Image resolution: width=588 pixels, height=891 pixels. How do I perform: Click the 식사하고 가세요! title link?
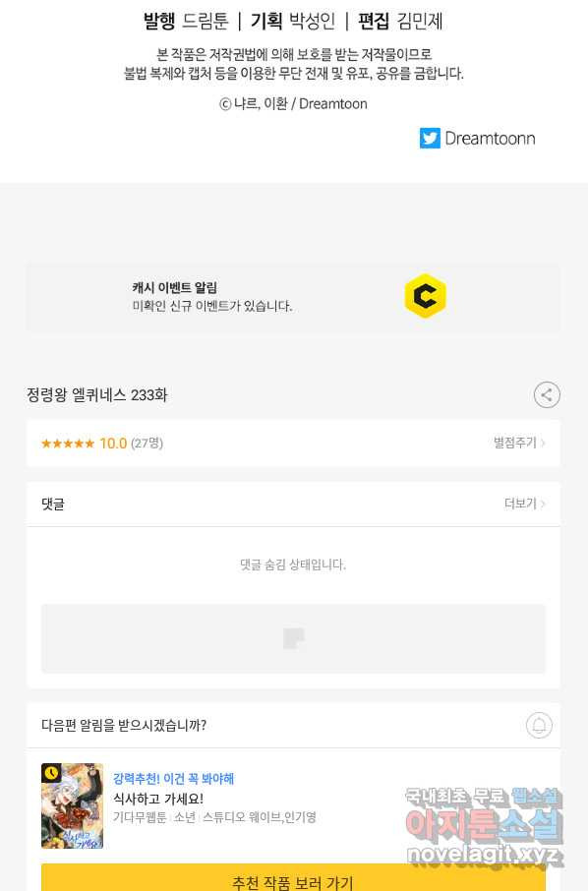[x=158, y=799]
